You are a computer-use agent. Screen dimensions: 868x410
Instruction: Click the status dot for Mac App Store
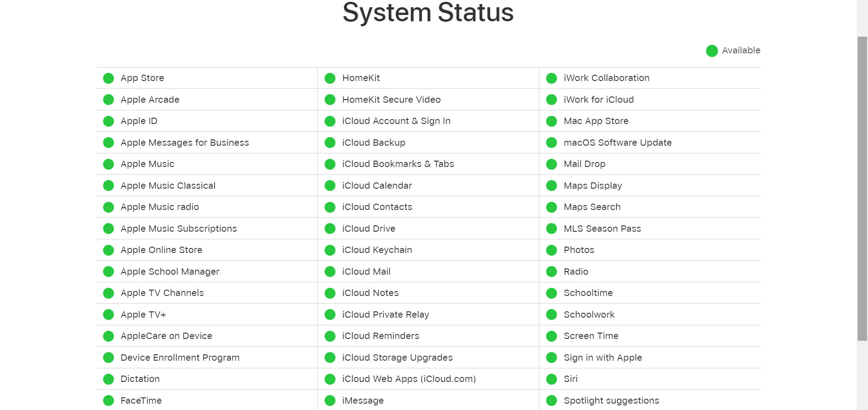pos(551,121)
